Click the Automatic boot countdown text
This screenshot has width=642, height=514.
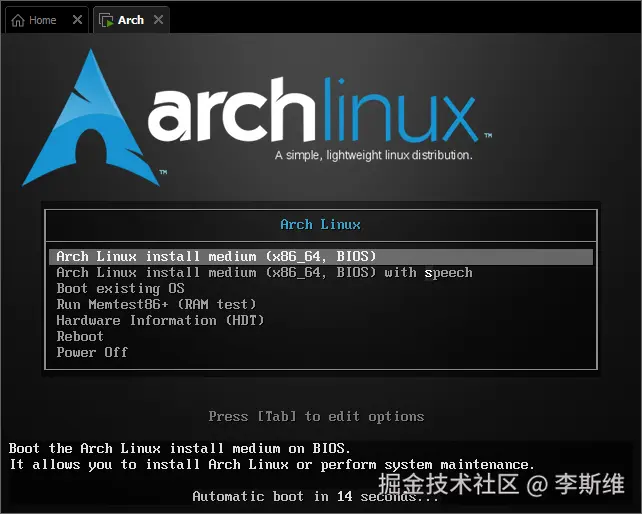(x=315, y=496)
